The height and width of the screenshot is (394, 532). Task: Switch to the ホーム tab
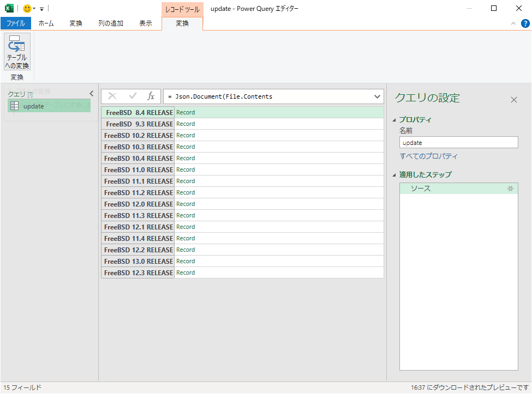(46, 23)
